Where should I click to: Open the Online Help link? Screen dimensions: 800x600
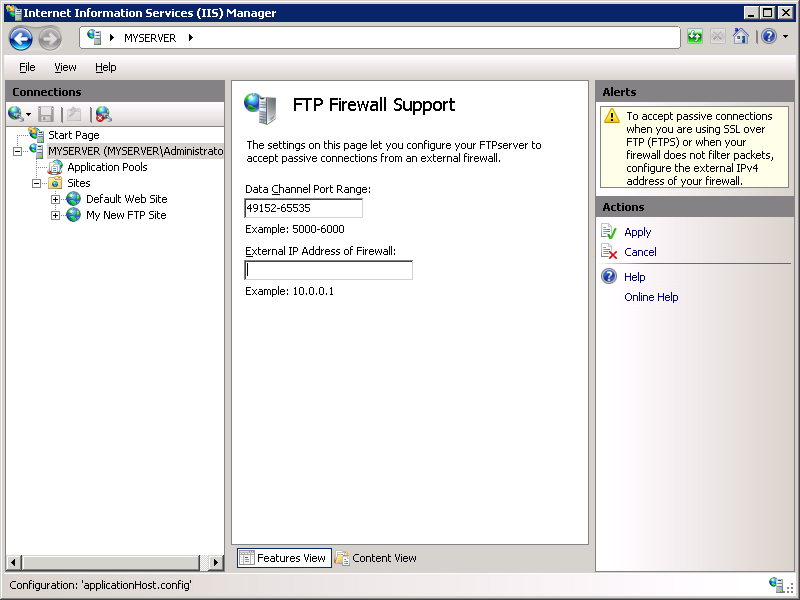coord(651,297)
